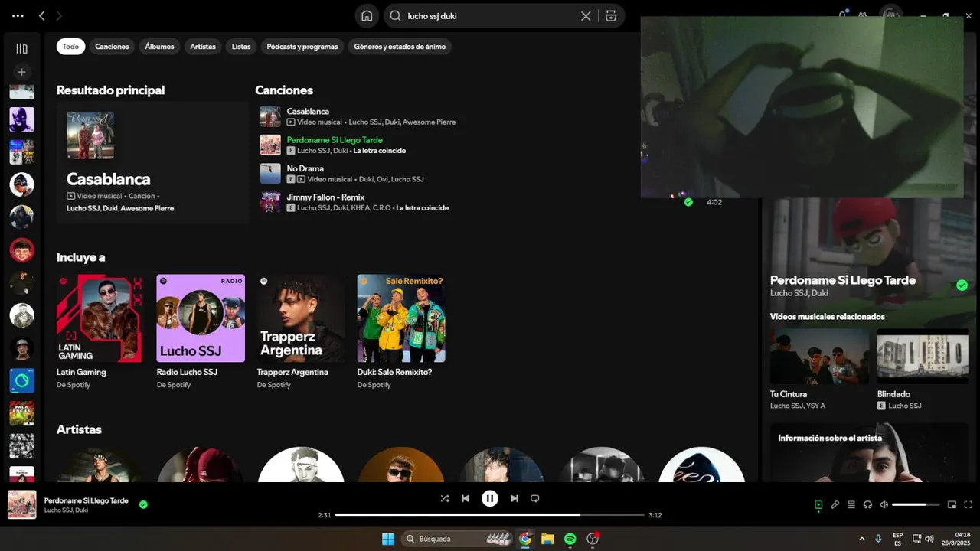980x551 pixels.
Task: Open the red-faced character item in the library sidebar
Action: [x=21, y=250]
